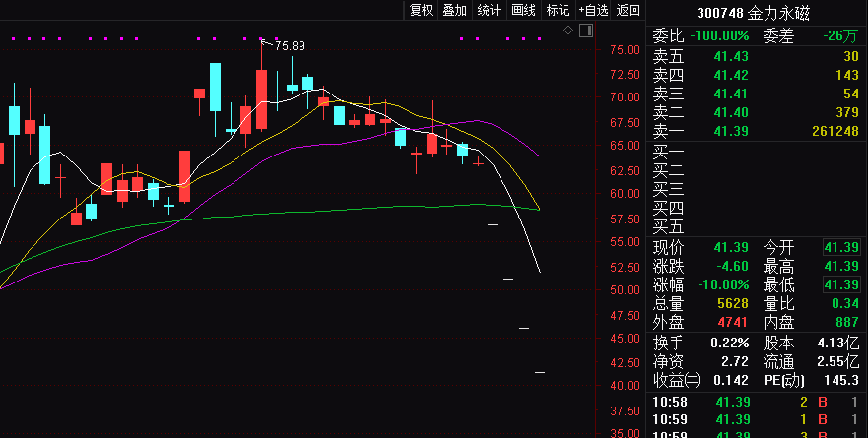
Task: Click the 委差 value -26万
Action: coord(840,36)
